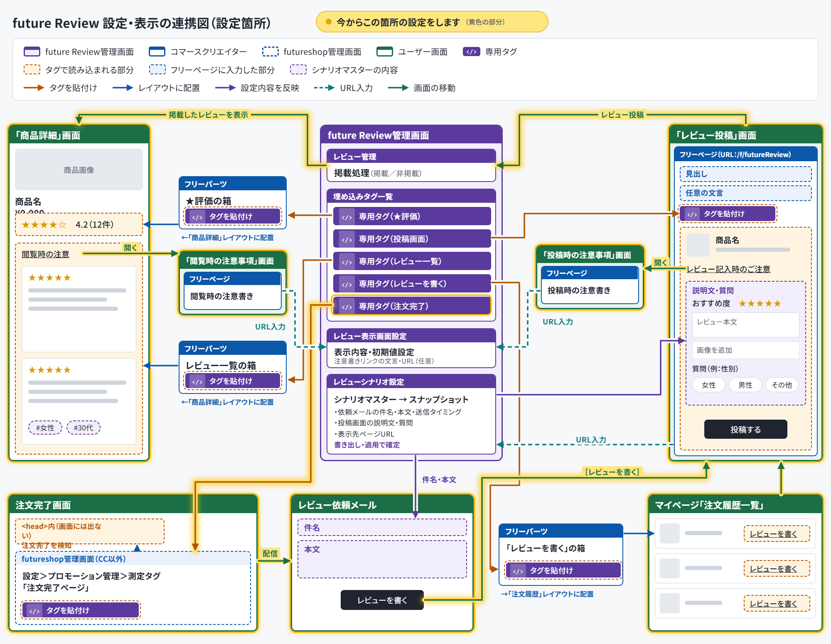831x644 pixels.
Task: Click the おすすめ度 five-star rating
Action: click(760, 303)
